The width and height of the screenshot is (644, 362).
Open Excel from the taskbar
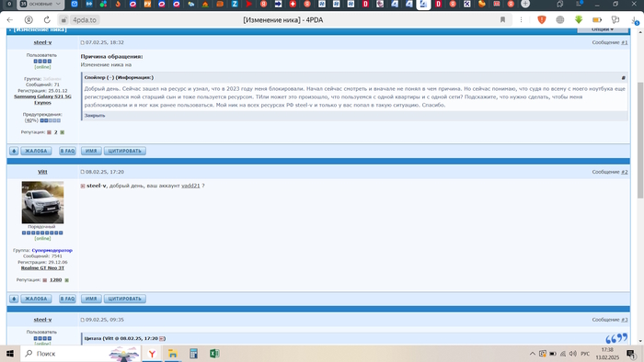click(214, 354)
